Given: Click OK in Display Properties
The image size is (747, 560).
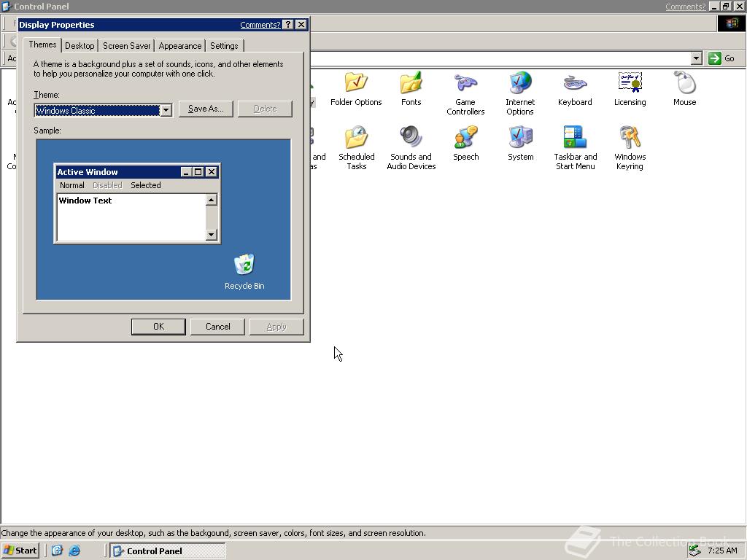Looking at the screenshot, I should [158, 327].
